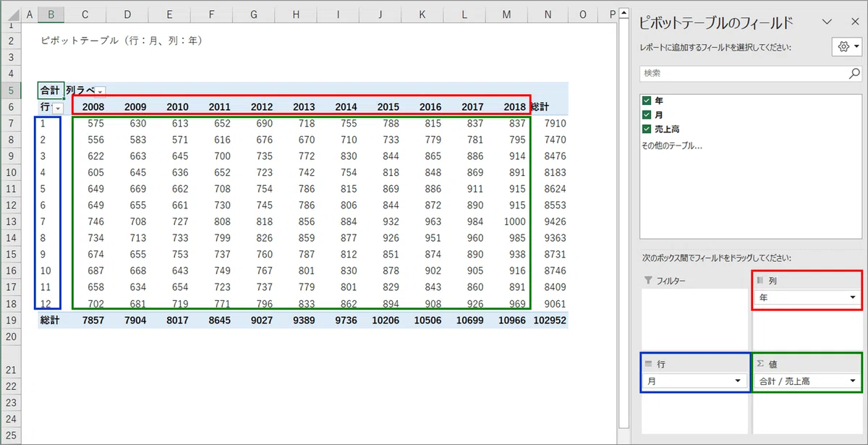Screen dimensions: 868x445
Task: Select the 2018 total cell 10966
Action: 507,319
